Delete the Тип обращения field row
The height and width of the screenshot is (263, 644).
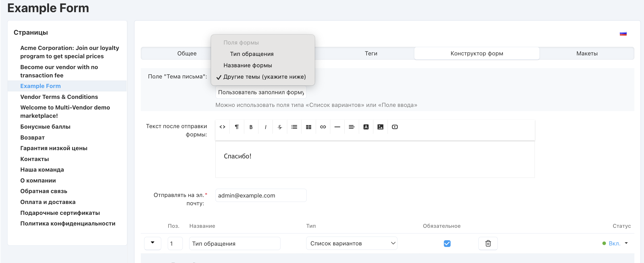pos(488,243)
